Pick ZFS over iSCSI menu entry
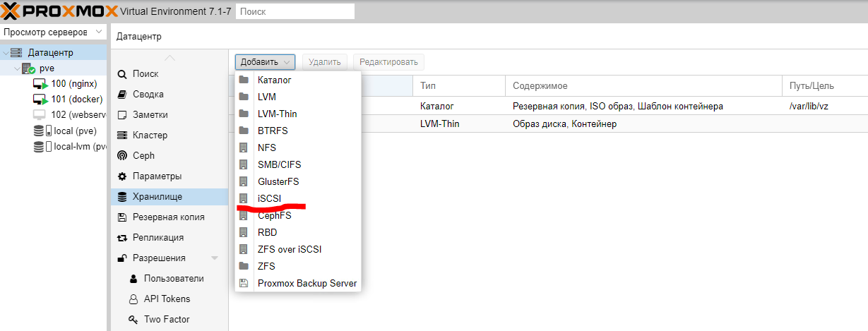 coord(290,249)
